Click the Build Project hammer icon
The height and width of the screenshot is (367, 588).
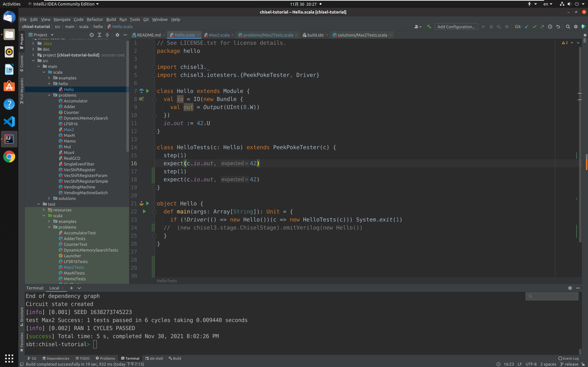click(429, 27)
